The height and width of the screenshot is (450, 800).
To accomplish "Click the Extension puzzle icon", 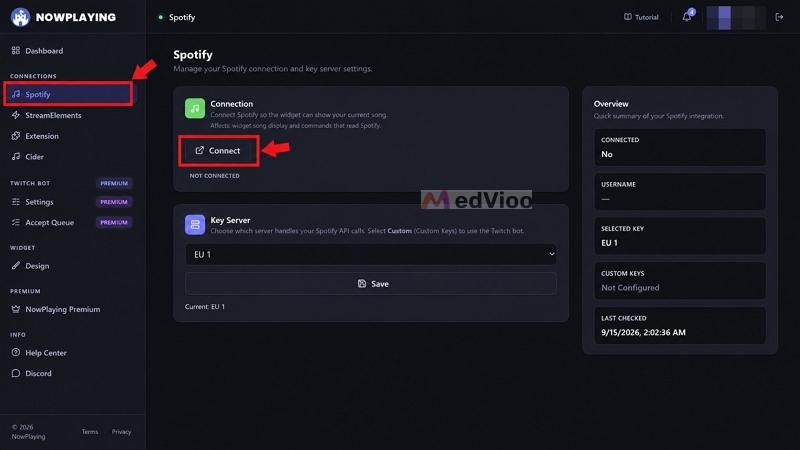I will 16,136.
